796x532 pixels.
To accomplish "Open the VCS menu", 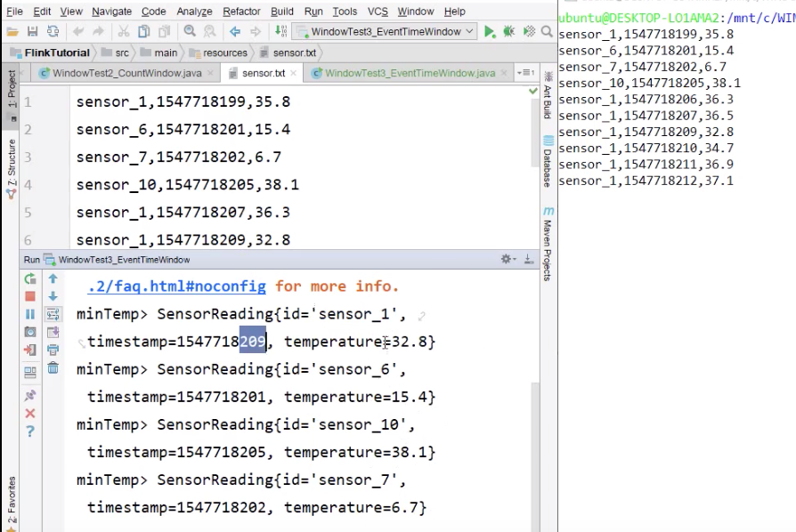I will coord(378,12).
